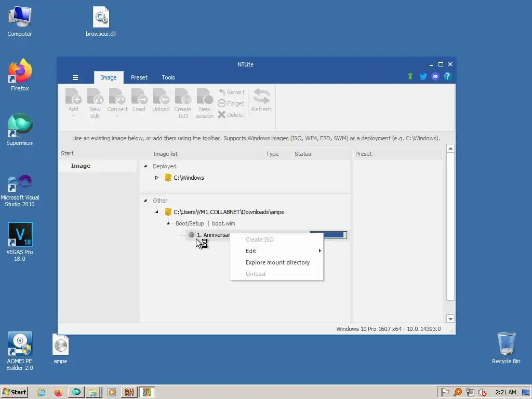Click the Load toolbar icon
The image size is (532, 399).
[139, 96]
